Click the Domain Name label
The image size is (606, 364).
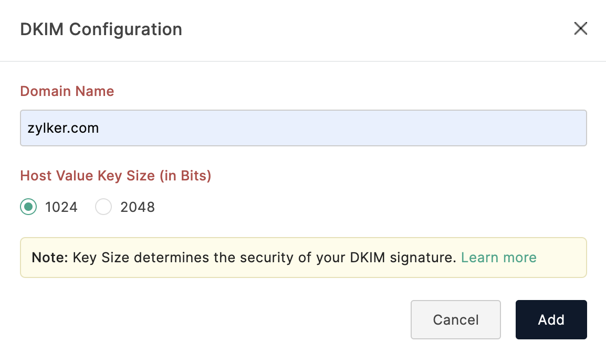click(67, 91)
